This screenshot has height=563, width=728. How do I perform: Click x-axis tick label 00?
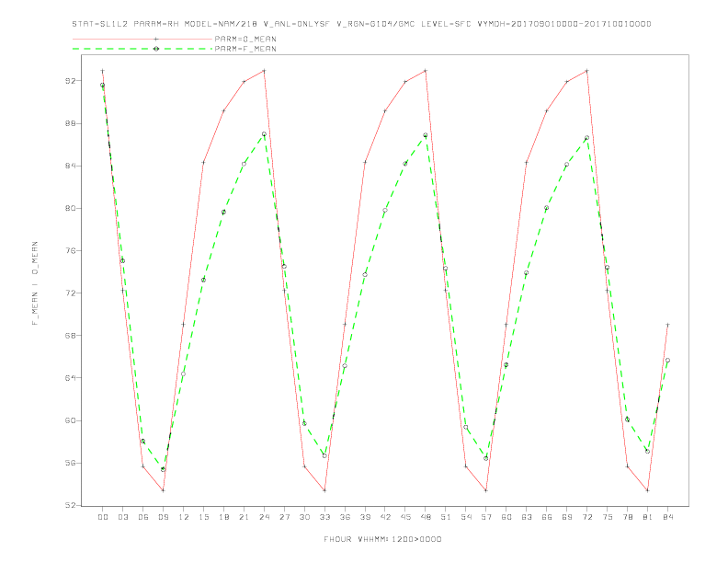click(x=103, y=517)
